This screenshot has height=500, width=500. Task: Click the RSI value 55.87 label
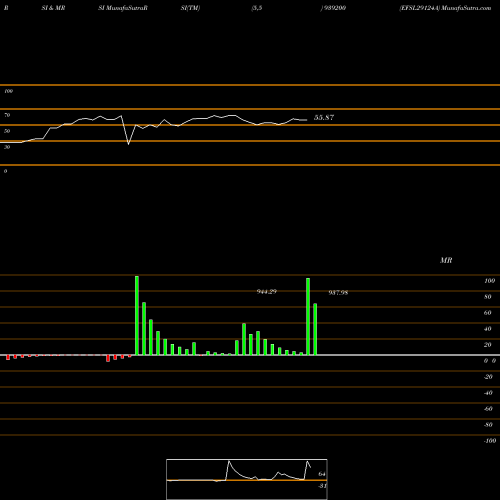pyautogui.click(x=324, y=117)
